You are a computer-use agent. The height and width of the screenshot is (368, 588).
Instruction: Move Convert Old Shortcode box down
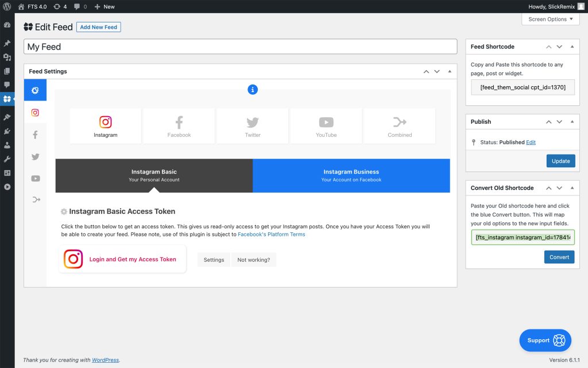[559, 188]
